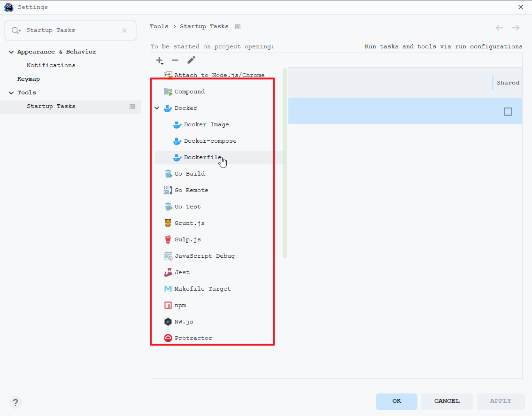Close the Settings dialog window

[x=520, y=7]
